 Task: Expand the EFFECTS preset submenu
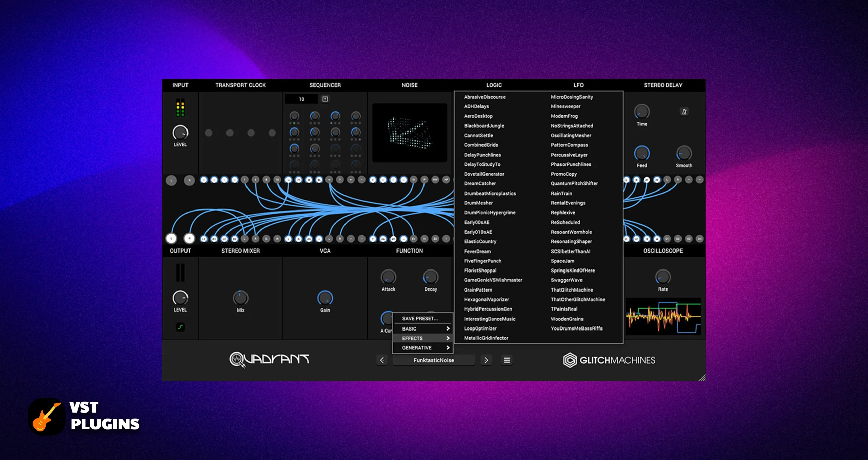(x=423, y=338)
